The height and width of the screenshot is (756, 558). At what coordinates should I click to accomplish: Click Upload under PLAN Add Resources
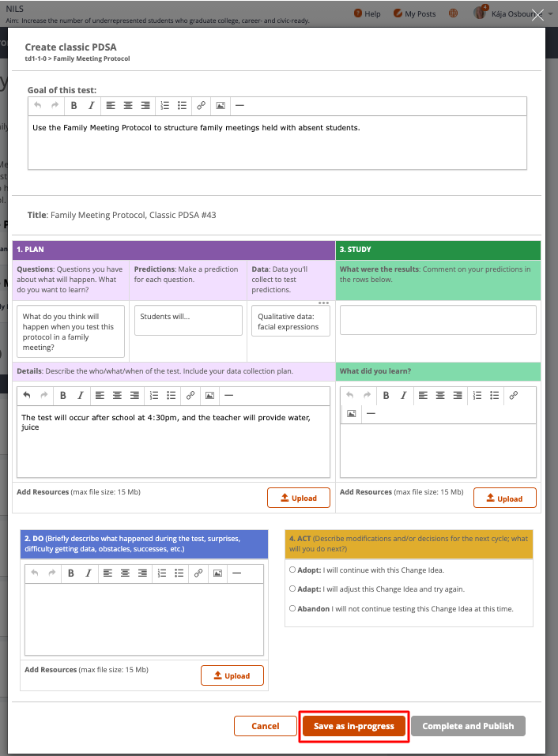coord(299,498)
